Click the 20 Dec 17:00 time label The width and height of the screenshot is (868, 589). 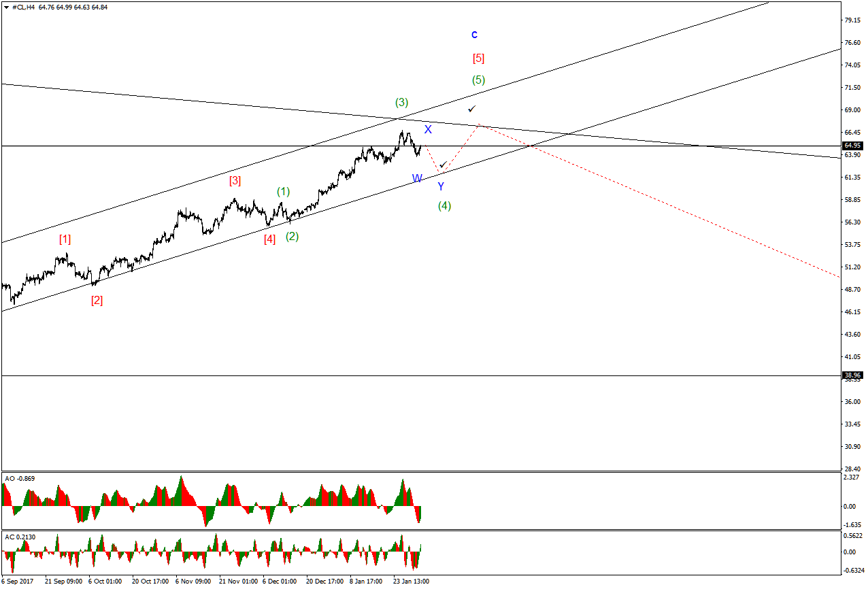(x=324, y=582)
